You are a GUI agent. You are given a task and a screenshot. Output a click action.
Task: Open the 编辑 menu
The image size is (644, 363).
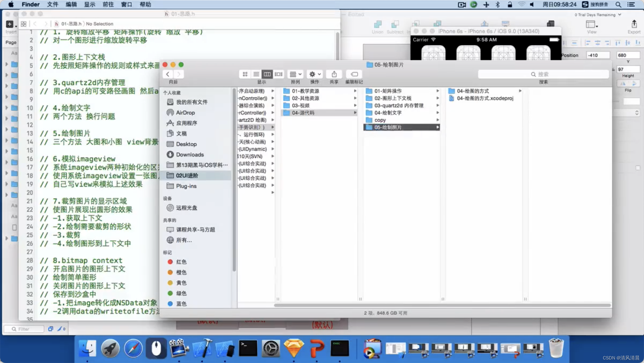click(x=71, y=4)
